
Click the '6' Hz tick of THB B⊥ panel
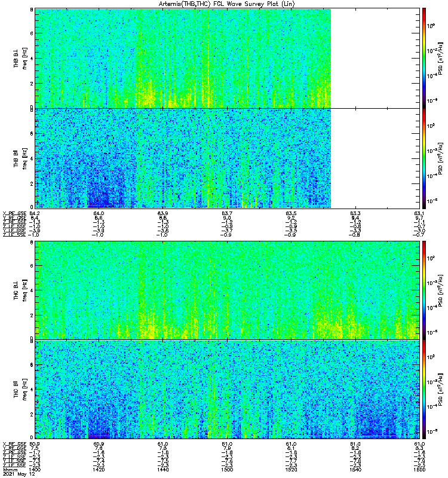(x=32, y=33)
